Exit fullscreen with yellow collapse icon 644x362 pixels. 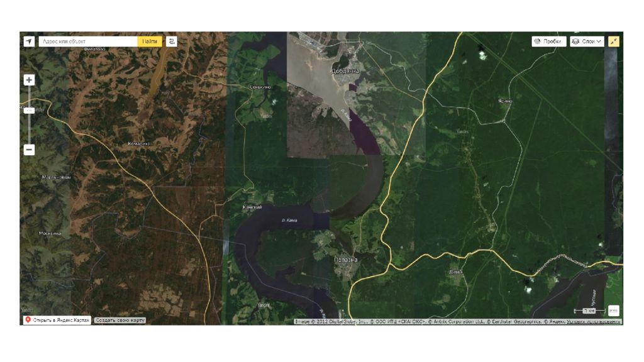pyautogui.click(x=614, y=41)
